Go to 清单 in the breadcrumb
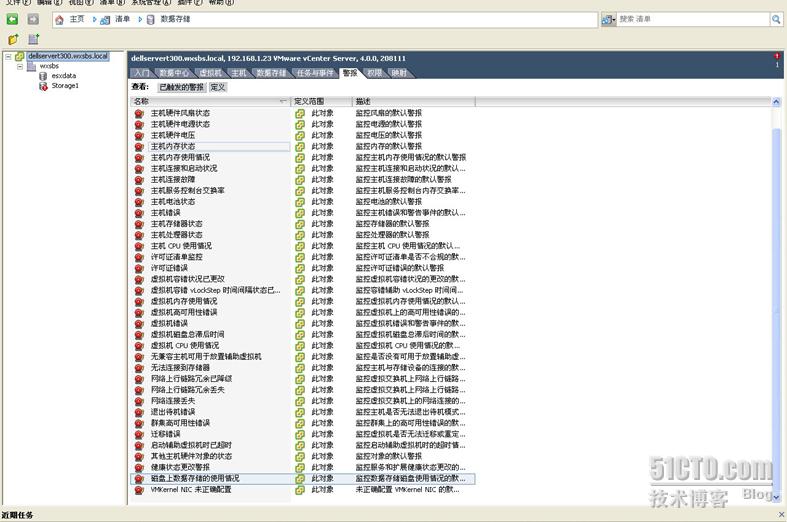This screenshot has width=787, height=522. point(122,19)
